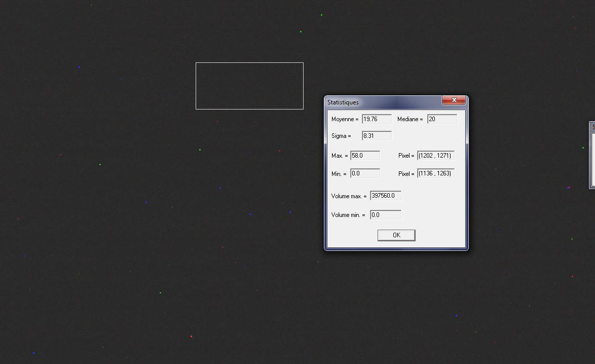Select the Mediane value field
Viewport: 595px width, 364px height.
(x=441, y=119)
